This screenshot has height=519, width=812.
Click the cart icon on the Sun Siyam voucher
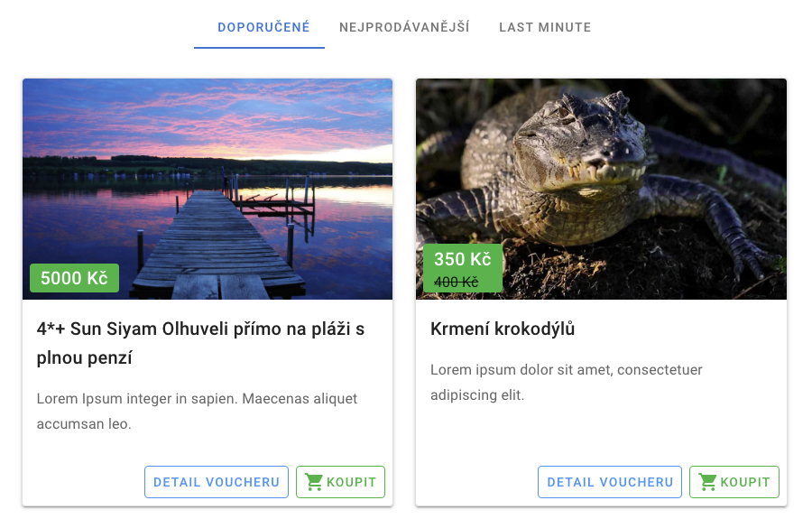pyautogui.click(x=314, y=482)
